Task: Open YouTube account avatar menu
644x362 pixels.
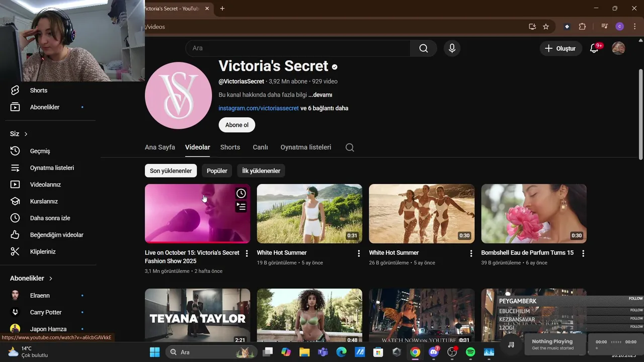Action: point(618,48)
